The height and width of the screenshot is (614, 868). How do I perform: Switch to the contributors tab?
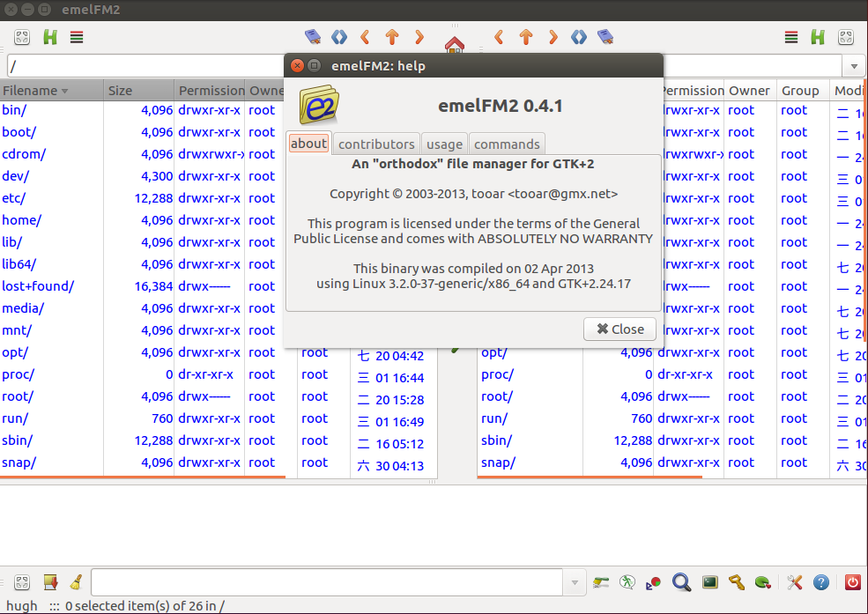click(x=376, y=144)
